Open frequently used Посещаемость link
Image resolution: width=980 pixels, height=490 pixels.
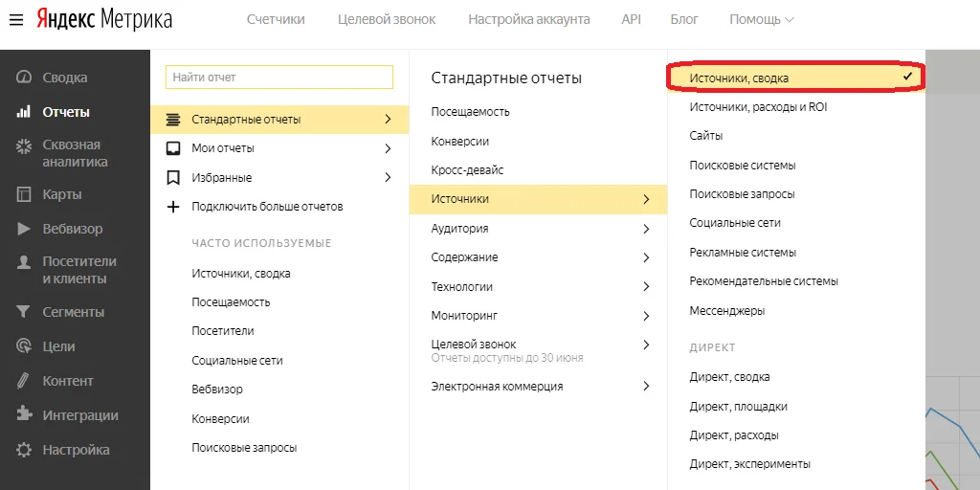tap(231, 302)
